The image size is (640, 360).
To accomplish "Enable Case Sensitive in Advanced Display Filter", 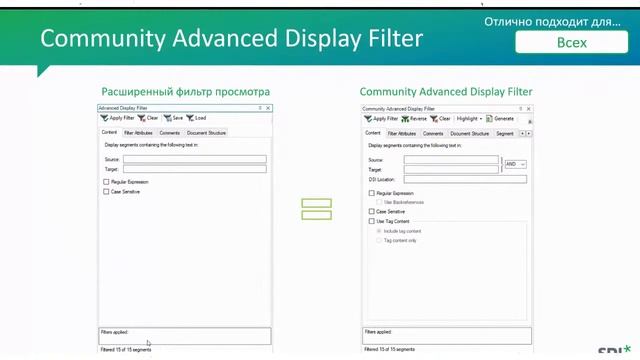I will pos(106,191).
